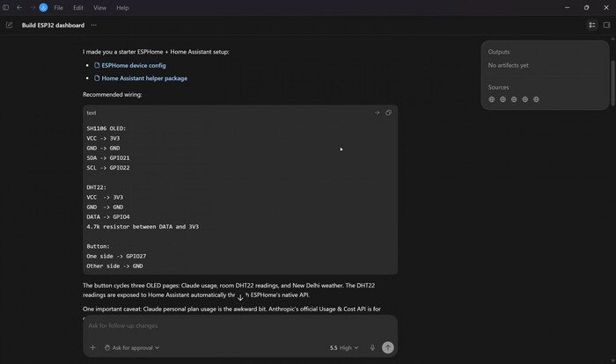
Task: Click the "No artifacts yet" text
Action: 508,65
